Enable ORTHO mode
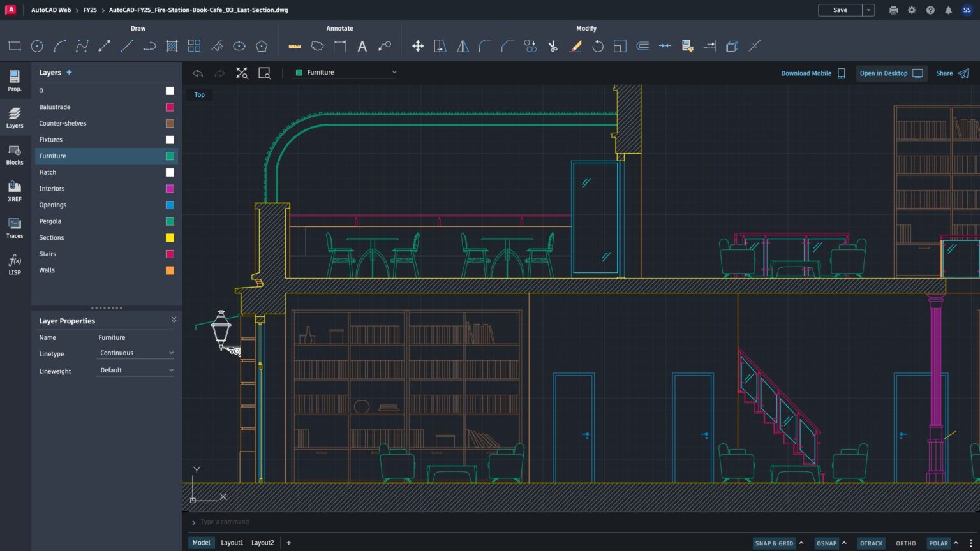Viewport: 980px width, 551px height. coord(905,543)
